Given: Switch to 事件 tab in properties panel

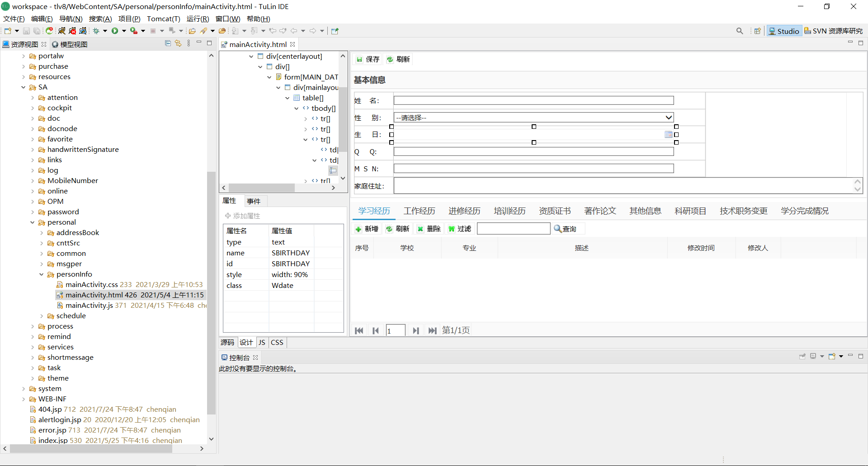Looking at the screenshot, I should (254, 201).
